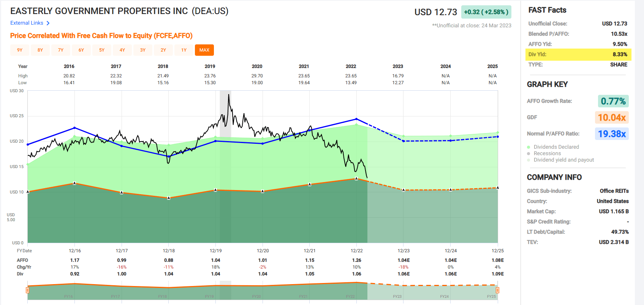Click the AFFO Yld value 9.50%
Screen dimensions: 644x305
coord(620,44)
